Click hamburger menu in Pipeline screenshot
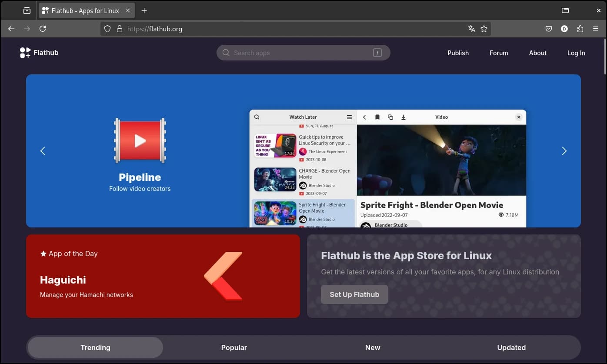 [349, 117]
